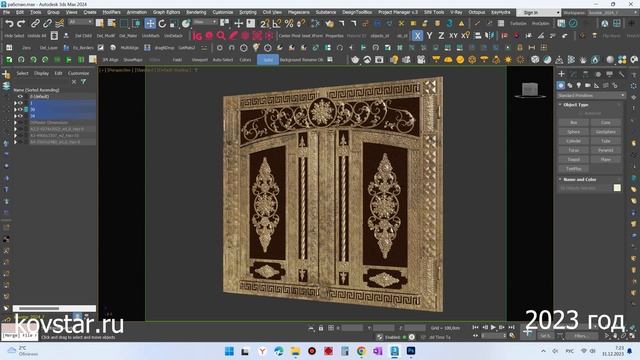Click the pink IG toolbar icon

point(197,36)
